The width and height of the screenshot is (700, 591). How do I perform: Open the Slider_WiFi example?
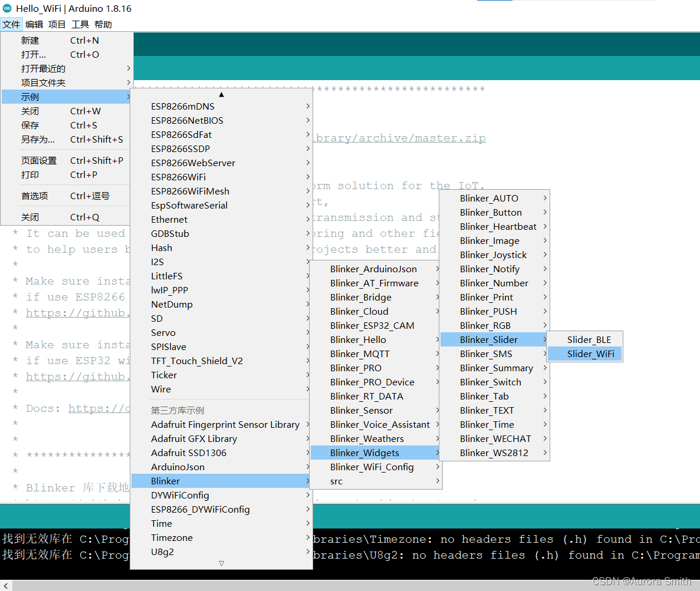point(584,354)
